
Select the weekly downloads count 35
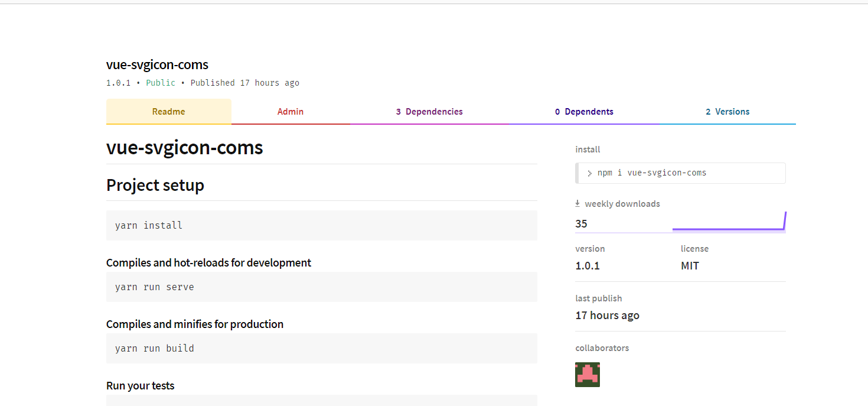[x=582, y=223]
